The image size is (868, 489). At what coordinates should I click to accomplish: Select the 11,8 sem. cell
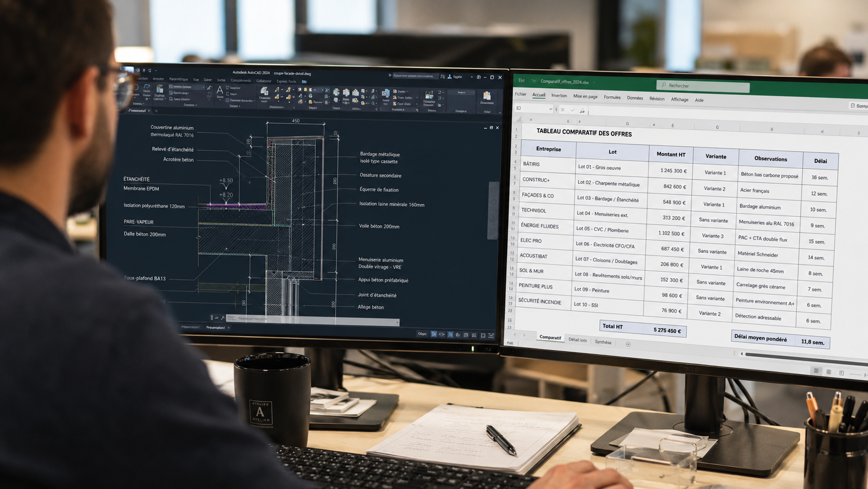(813, 342)
